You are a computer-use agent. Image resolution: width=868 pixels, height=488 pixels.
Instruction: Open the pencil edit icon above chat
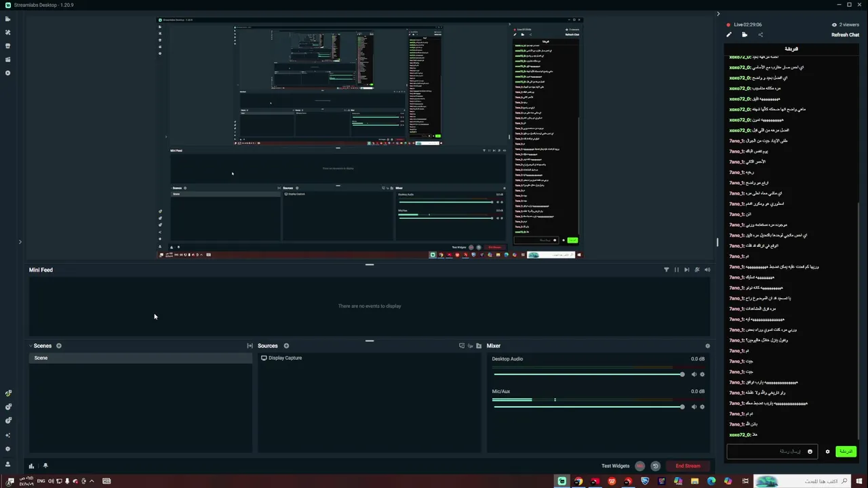point(729,35)
